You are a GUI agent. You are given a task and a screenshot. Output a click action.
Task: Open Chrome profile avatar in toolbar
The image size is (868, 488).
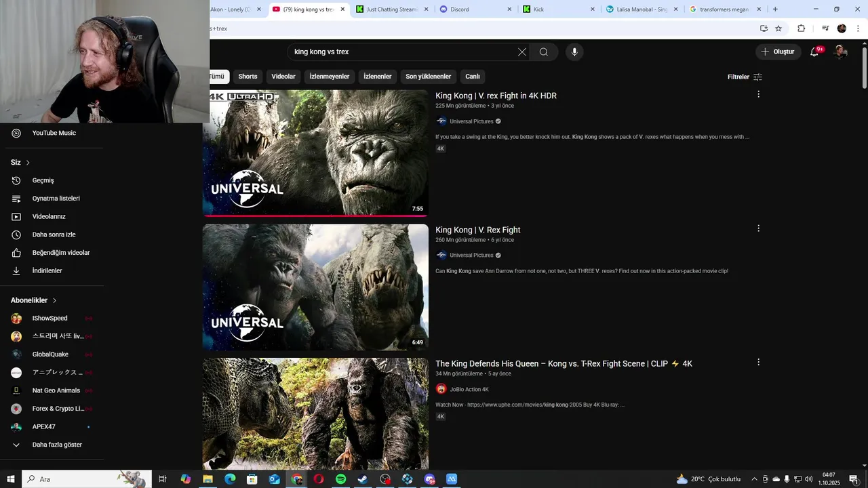[x=842, y=28]
